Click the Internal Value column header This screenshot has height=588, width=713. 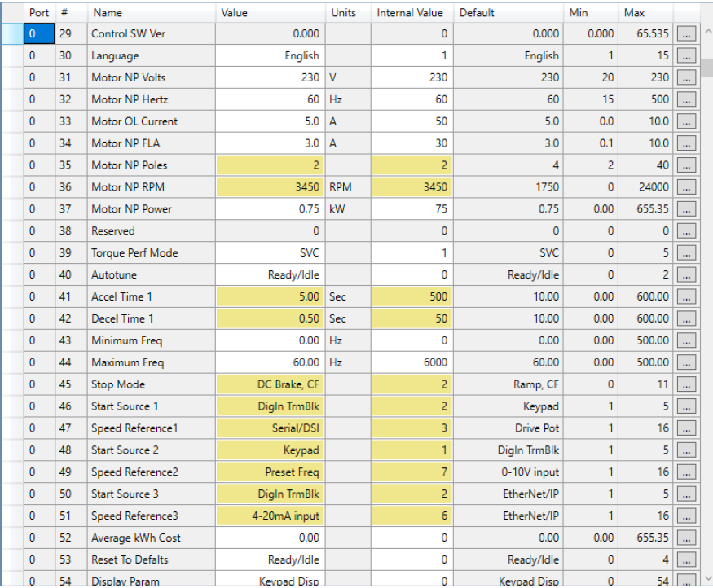click(x=411, y=13)
